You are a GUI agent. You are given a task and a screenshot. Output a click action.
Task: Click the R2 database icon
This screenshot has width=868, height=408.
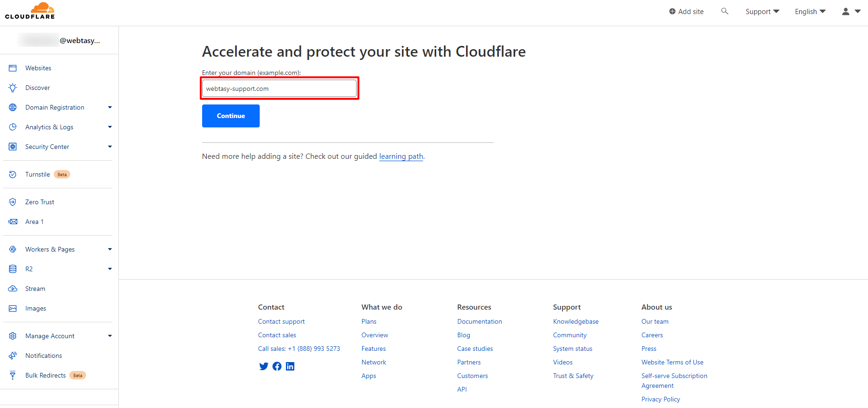[13, 269]
